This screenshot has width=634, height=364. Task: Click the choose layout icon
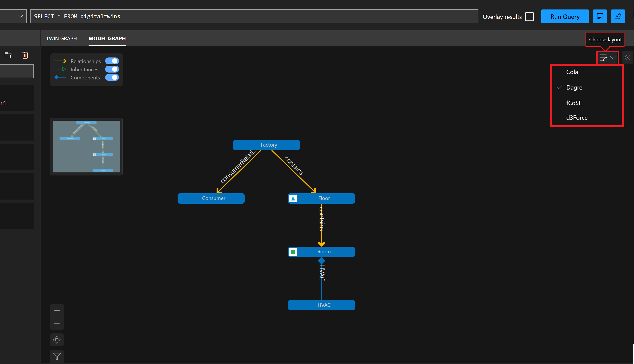point(603,57)
